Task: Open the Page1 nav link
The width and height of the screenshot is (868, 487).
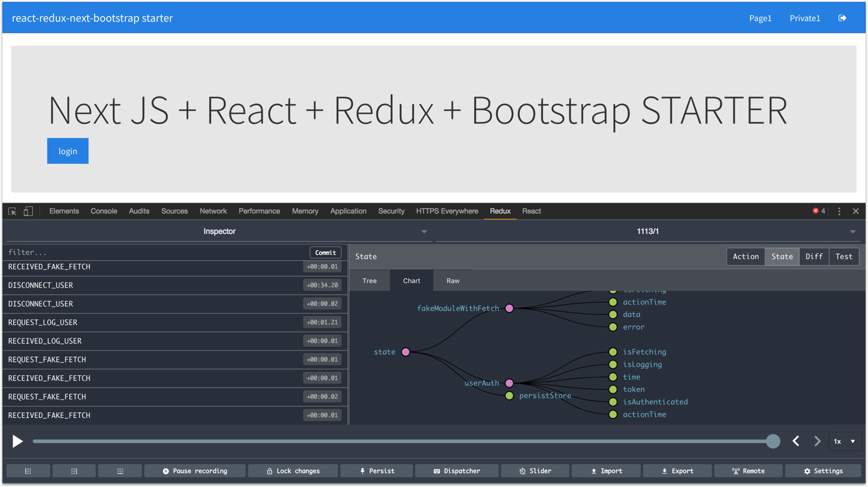Action: pos(760,18)
